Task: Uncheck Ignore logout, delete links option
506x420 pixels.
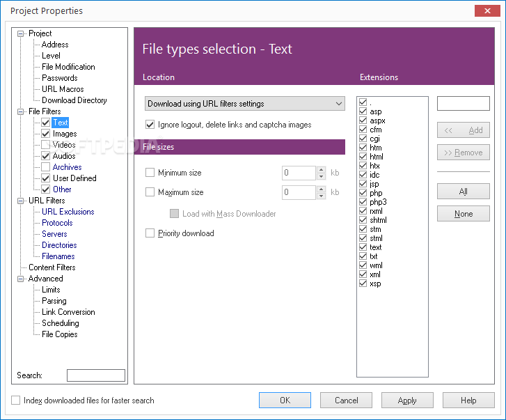Action: point(150,125)
